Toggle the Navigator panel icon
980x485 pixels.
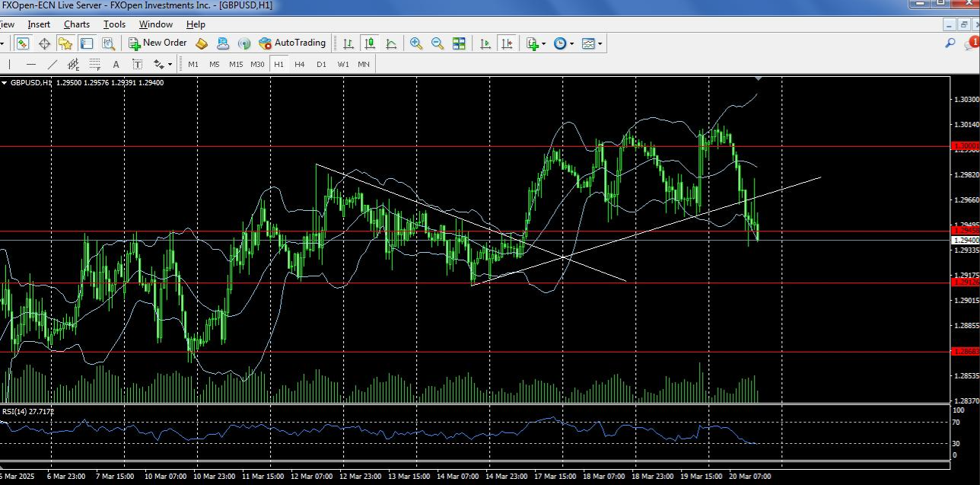[65, 43]
